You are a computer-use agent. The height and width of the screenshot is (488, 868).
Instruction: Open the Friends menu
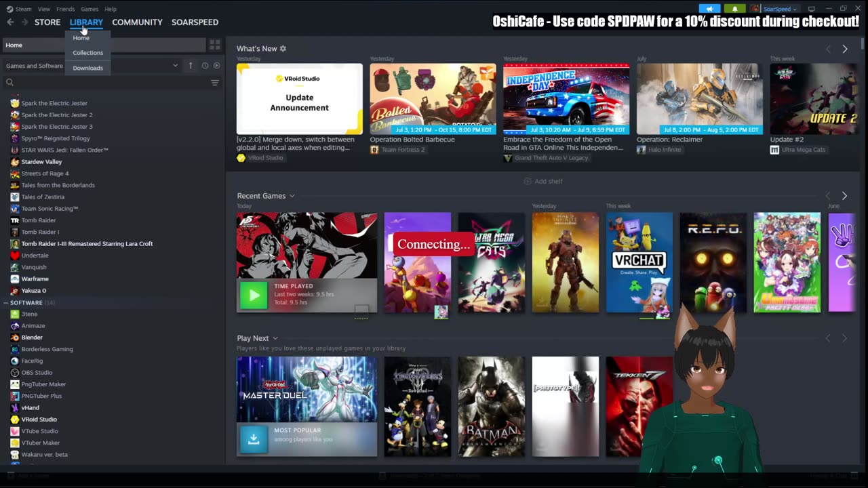coord(66,9)
